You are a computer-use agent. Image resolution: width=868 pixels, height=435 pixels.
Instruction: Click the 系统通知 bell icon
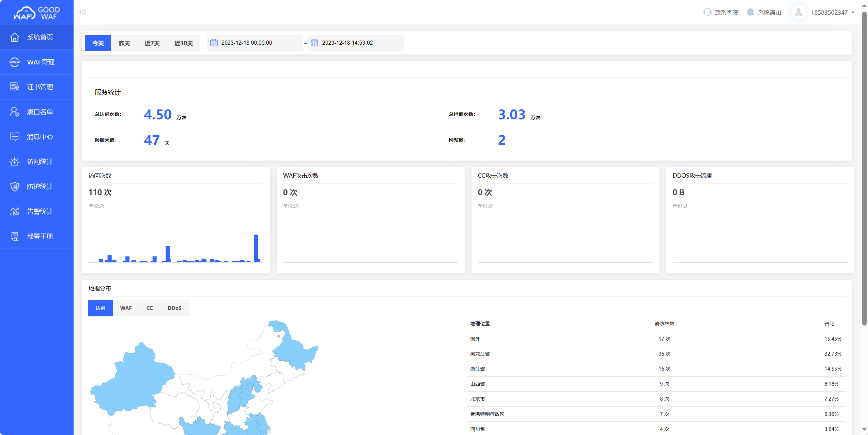point(750,12)
